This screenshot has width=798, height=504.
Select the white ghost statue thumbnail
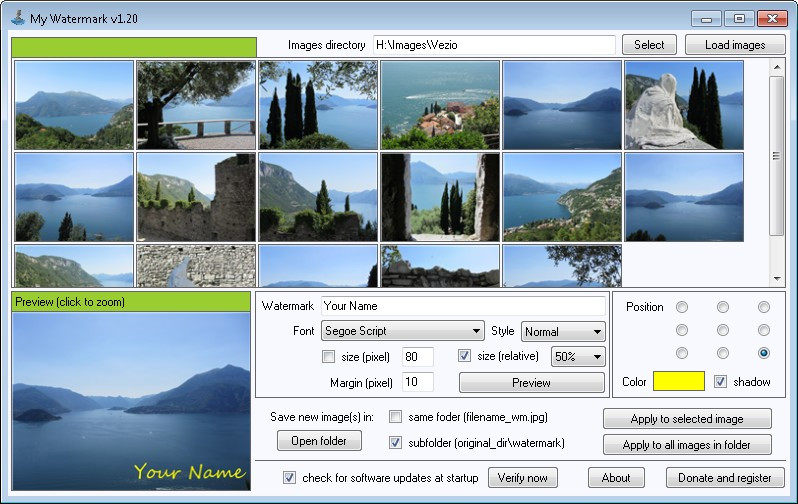pyautogui.click(x=684, y=105)
